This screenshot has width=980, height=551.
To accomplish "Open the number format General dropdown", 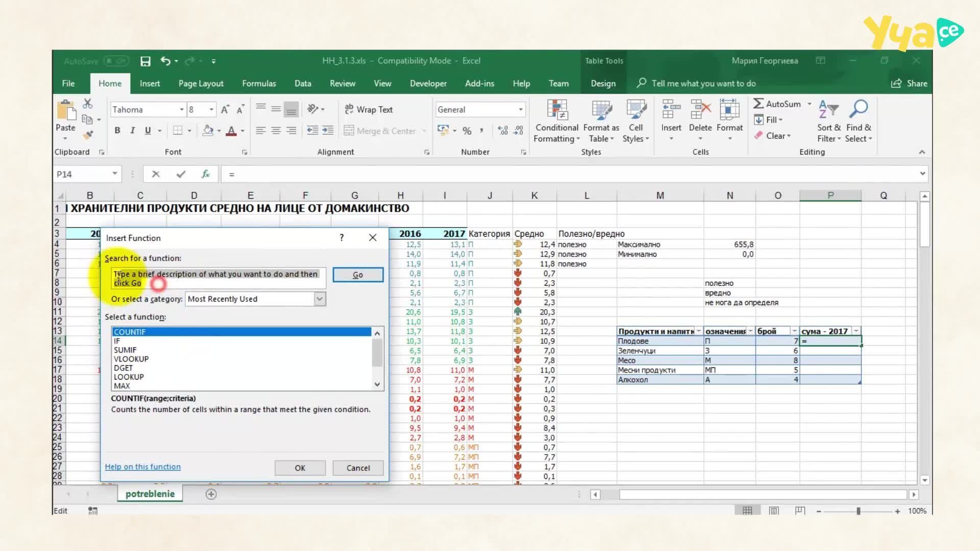I will click(521, 110).
